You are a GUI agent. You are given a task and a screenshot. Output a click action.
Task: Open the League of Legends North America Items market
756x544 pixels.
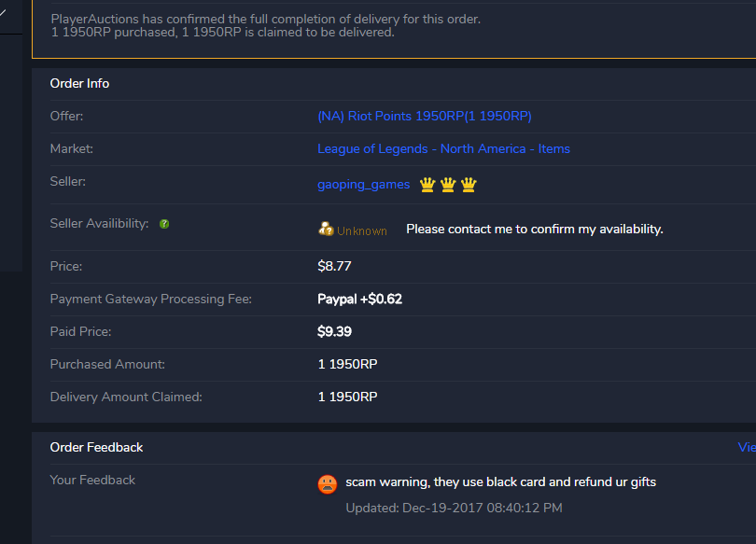point(443,148)
